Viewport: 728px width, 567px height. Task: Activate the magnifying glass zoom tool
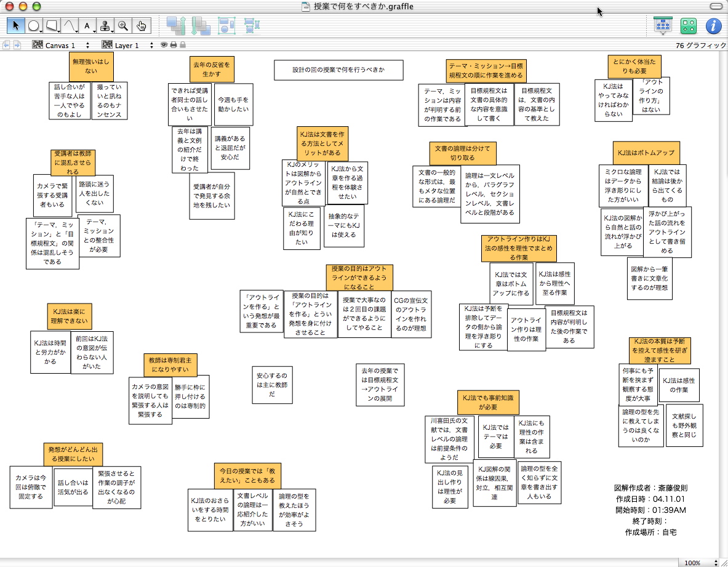point(123,26)
